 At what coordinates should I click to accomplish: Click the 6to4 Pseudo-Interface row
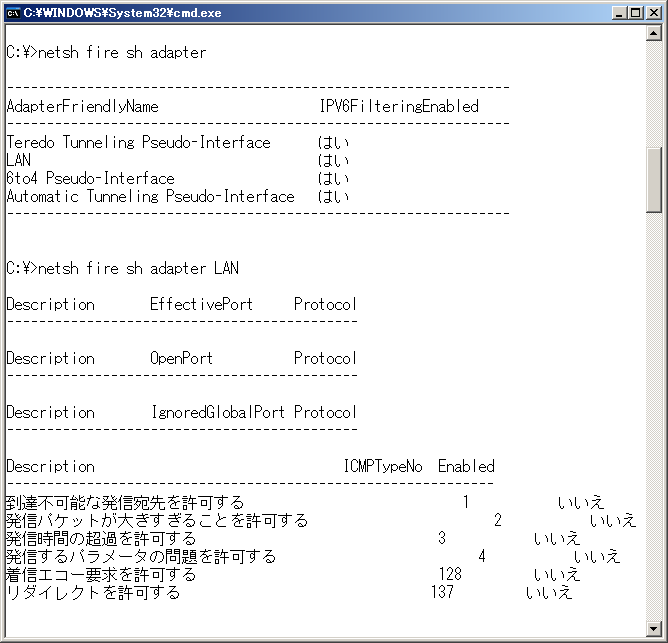(x=90, y=178)
